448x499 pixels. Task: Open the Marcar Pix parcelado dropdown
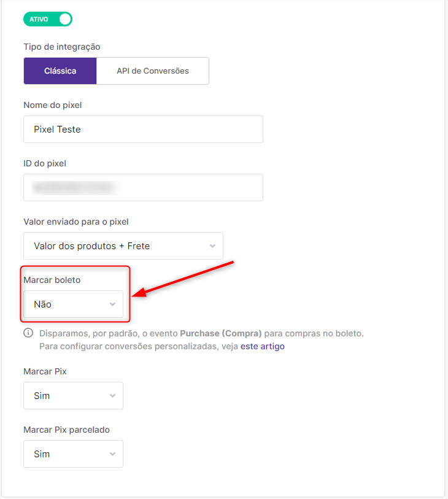[x=73, y=454]
